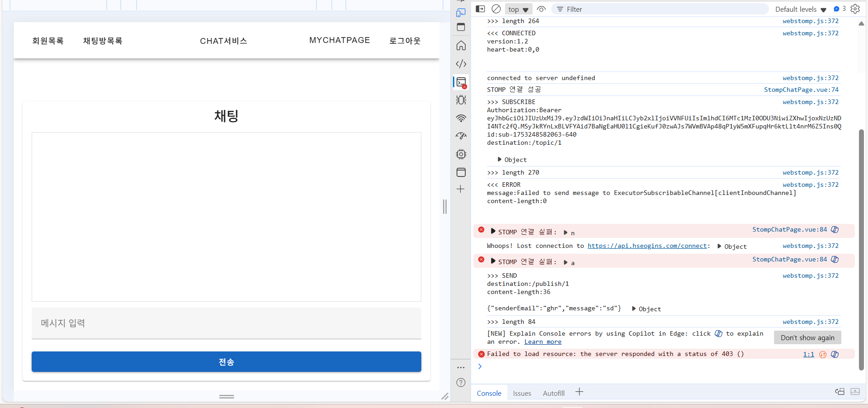Open the Network wifi icon in sidebar
This screenshot has height=408, width=868.
461,118
